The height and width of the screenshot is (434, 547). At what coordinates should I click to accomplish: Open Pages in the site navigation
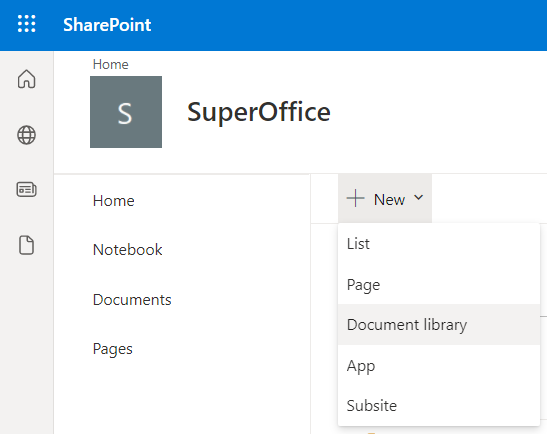point(113,349)
